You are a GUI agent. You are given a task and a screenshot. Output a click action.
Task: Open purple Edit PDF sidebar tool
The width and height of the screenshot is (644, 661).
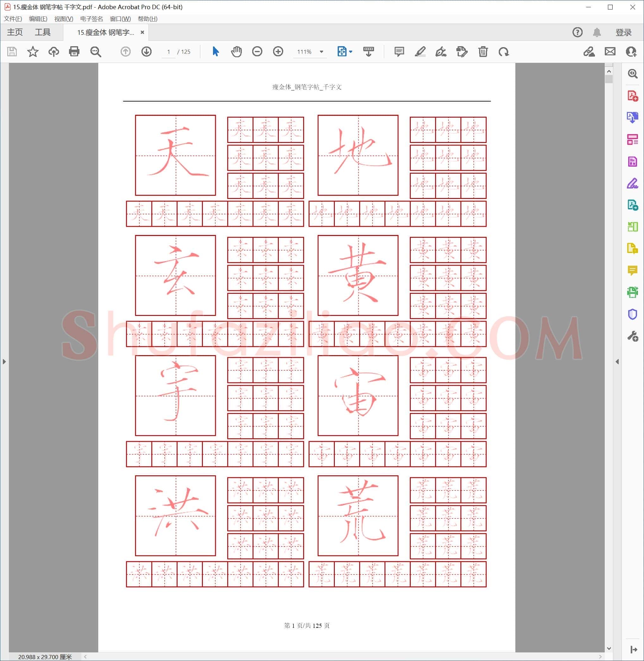coord(633,161)
